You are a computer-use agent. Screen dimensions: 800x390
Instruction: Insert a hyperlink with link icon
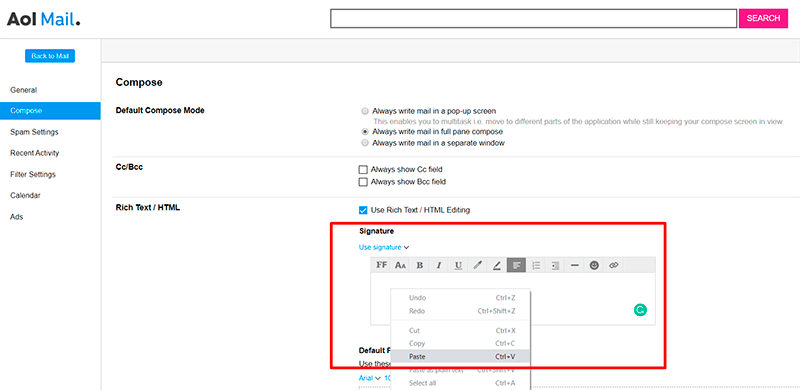[x=613, y=265]
